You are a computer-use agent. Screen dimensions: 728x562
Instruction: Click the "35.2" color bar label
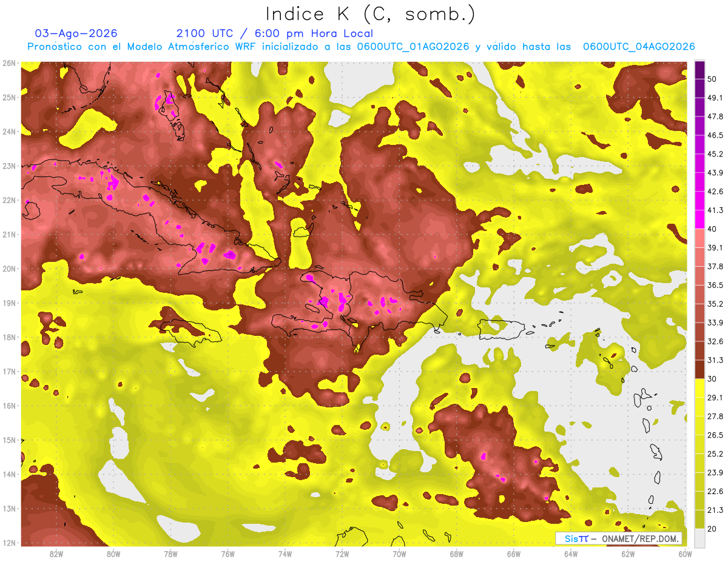point(715,304)
